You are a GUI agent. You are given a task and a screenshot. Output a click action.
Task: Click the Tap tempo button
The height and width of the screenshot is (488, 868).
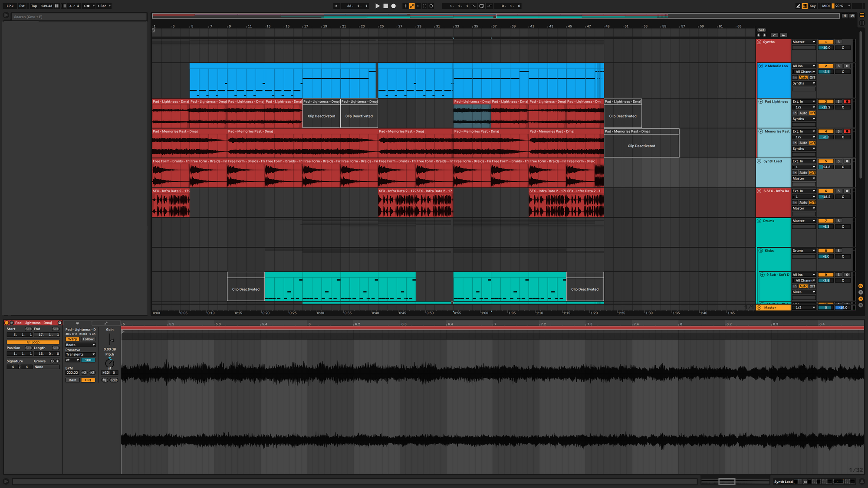click(34, 6)
